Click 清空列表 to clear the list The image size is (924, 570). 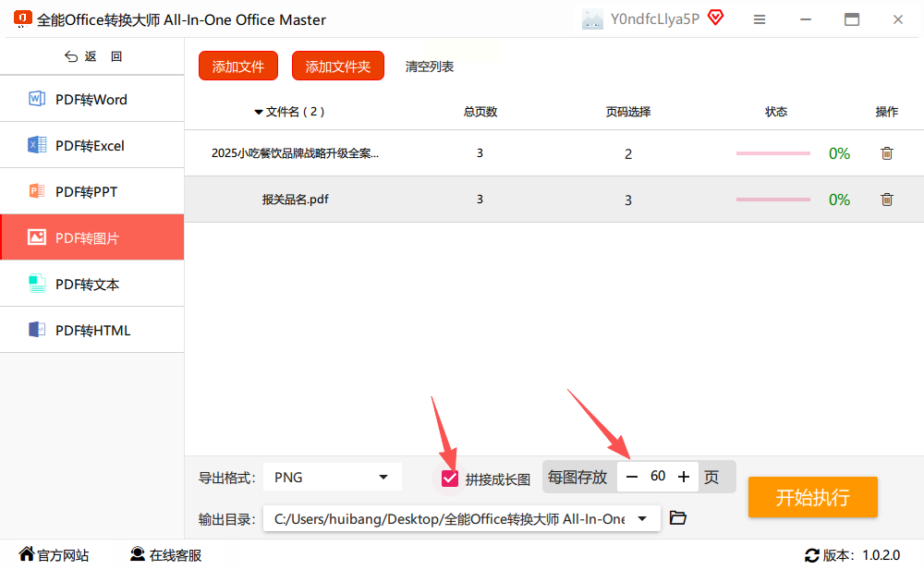(430, 67)
